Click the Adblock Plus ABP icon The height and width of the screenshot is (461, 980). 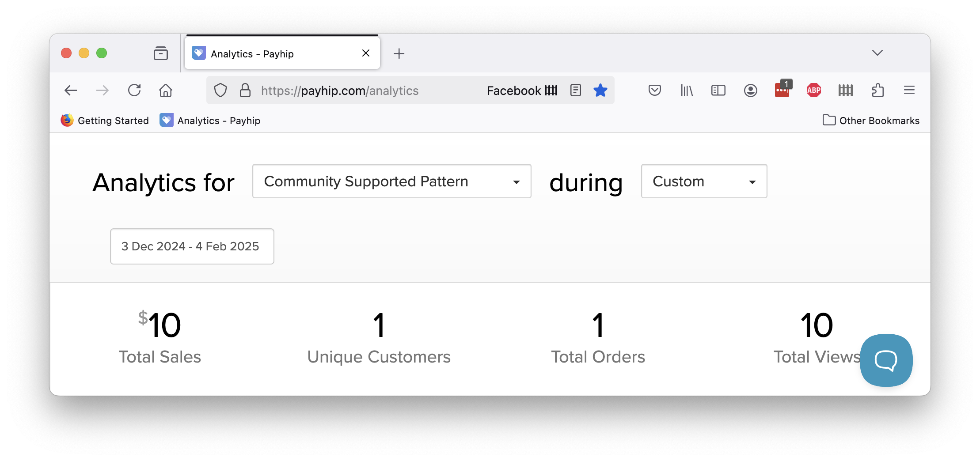[813, 91]
